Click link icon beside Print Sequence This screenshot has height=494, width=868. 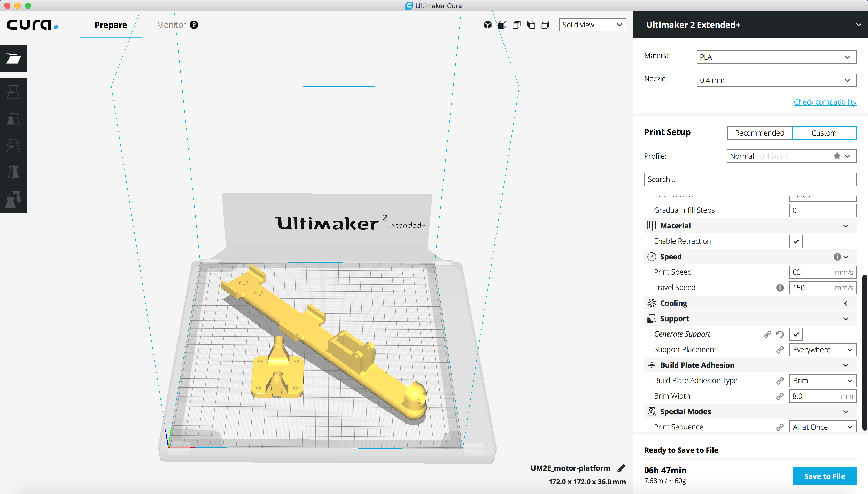(780, 427)
